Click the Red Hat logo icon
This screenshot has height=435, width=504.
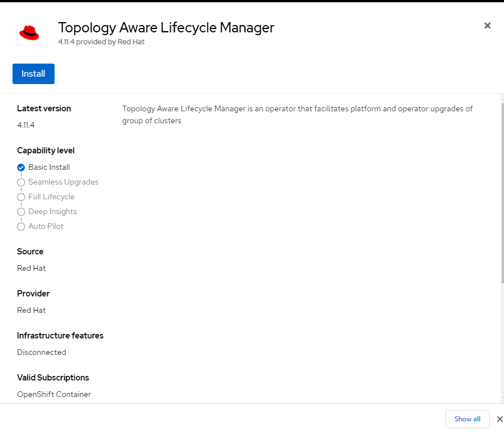tap(29, 33)
